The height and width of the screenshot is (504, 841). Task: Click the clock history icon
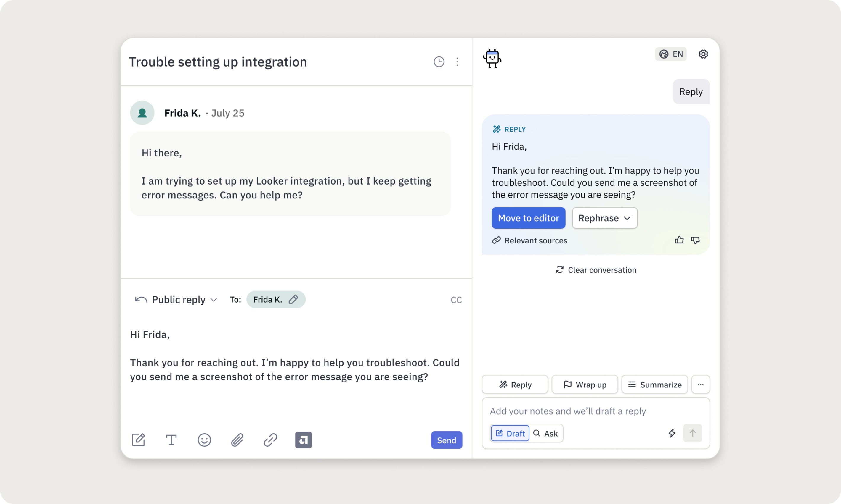(439, 62)
